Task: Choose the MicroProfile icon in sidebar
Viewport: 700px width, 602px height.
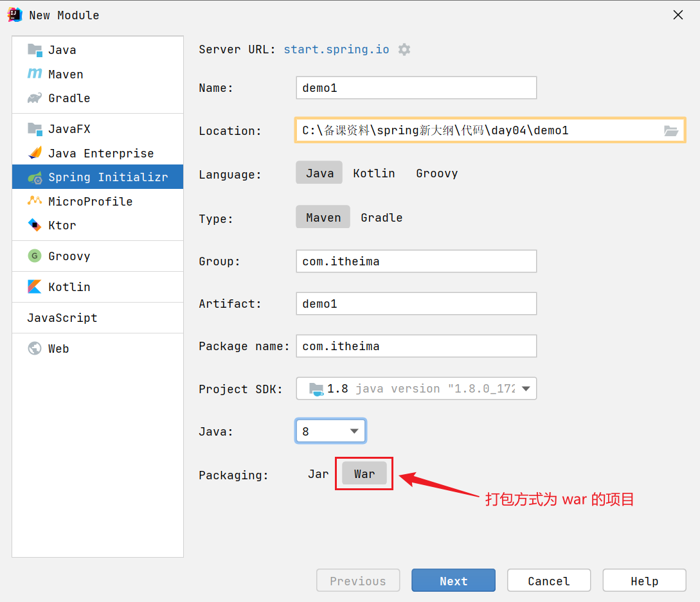Action: [x=35, y=201]
